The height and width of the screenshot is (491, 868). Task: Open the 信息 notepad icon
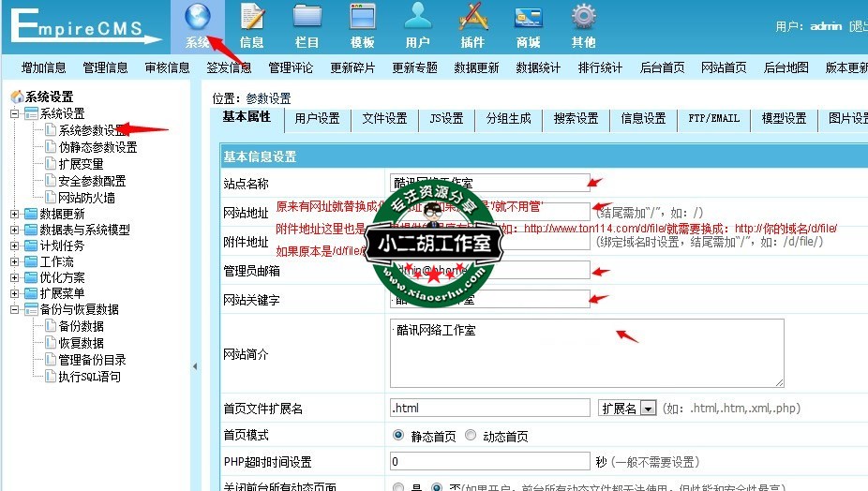coord(252,19)
